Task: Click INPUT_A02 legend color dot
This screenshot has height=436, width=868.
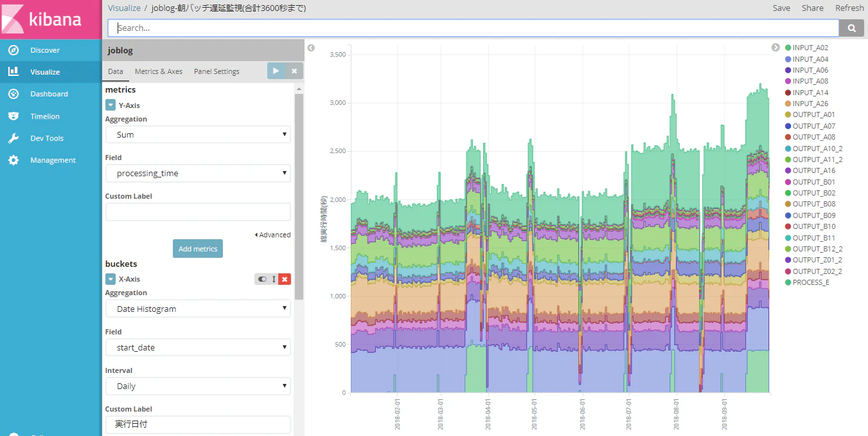Action: 788,48
